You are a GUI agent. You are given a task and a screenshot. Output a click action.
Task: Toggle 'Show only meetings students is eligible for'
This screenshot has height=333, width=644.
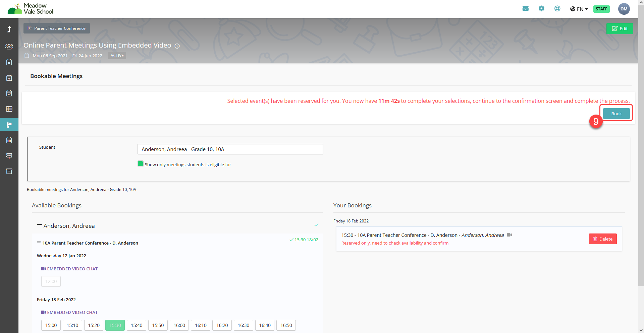141,164
